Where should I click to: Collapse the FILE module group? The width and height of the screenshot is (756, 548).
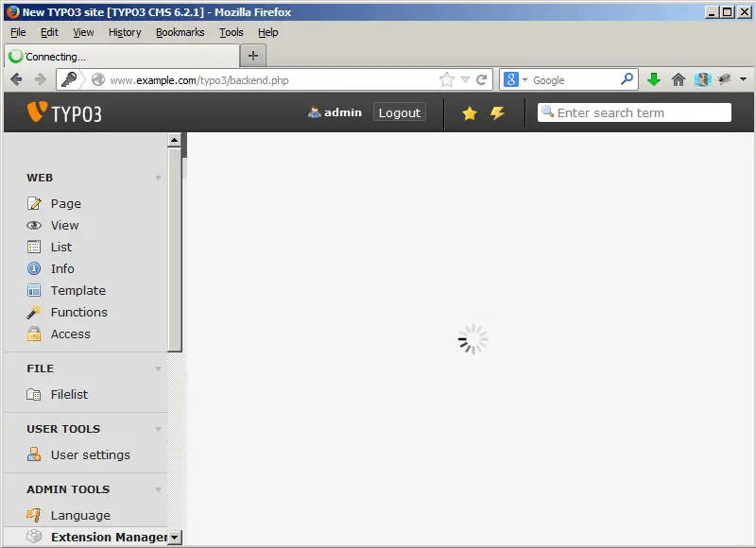click(158, 368)
